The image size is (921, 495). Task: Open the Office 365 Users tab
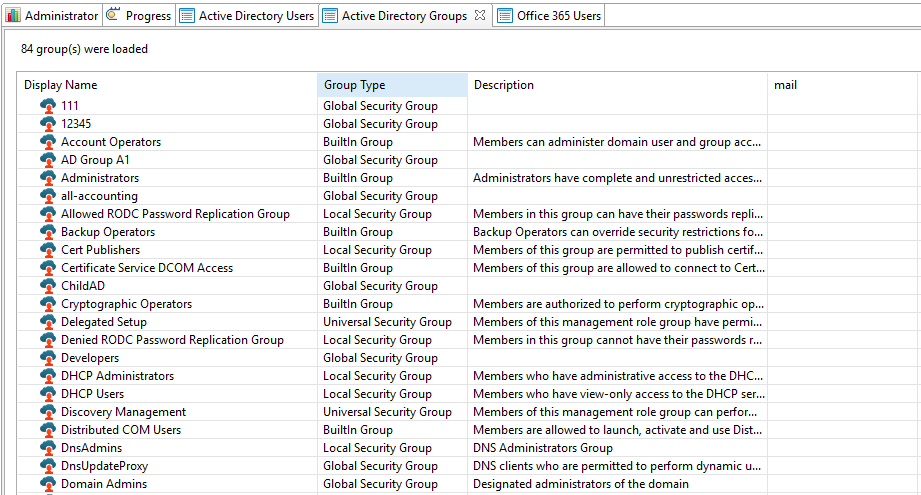(x=558, y=16)
